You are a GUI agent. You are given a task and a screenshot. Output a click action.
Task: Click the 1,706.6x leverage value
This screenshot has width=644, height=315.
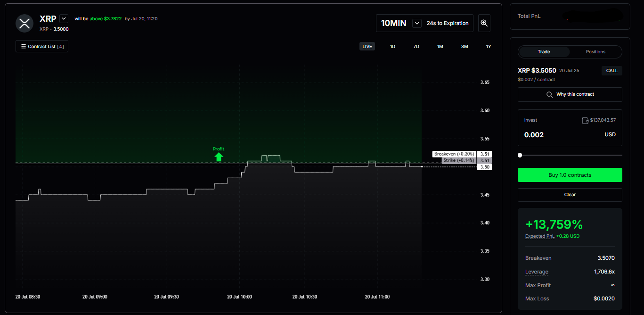[604, 272]
